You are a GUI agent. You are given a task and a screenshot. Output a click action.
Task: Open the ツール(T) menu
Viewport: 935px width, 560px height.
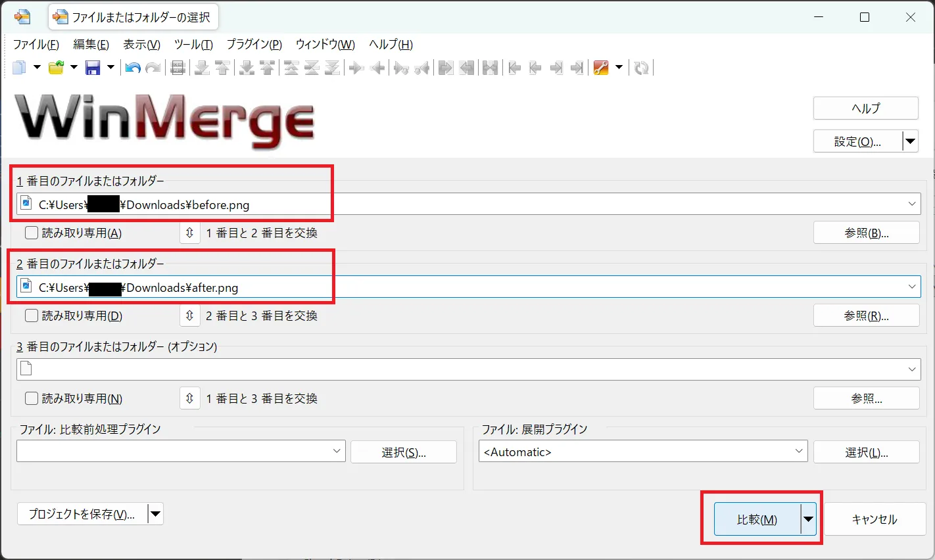pos(193,44)
